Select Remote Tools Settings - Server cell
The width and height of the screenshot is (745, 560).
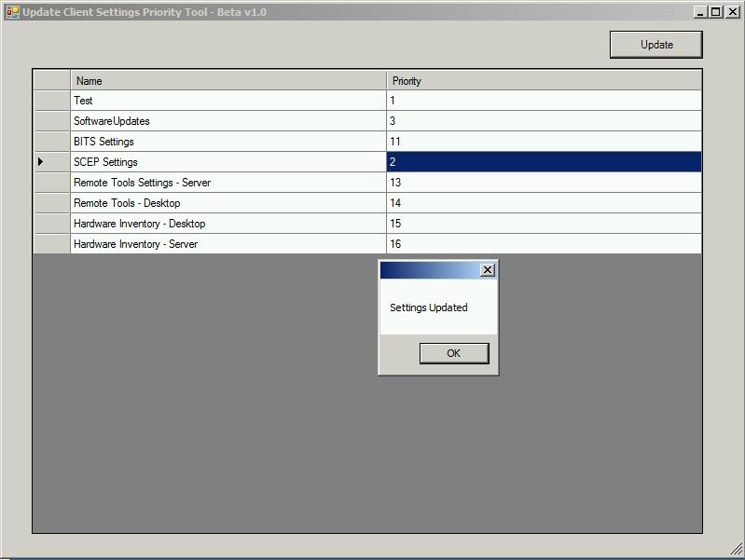point(228,183)
